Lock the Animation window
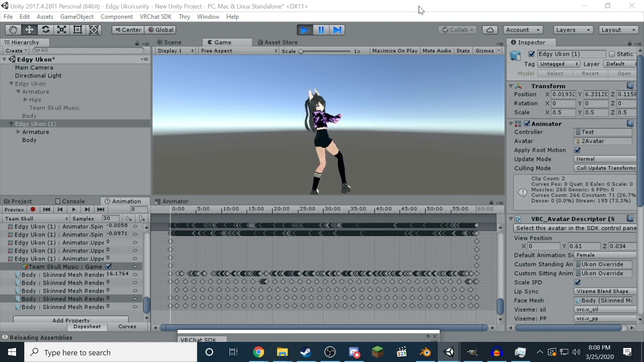This screenshot has height=362, width=644. [x=491, y=202]
